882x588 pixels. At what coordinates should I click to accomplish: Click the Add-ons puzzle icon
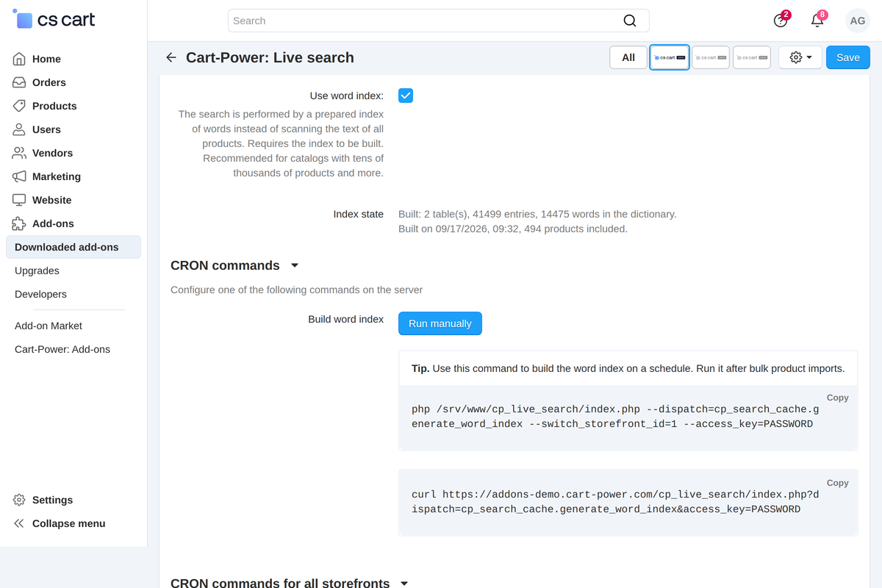pos(19,223)
